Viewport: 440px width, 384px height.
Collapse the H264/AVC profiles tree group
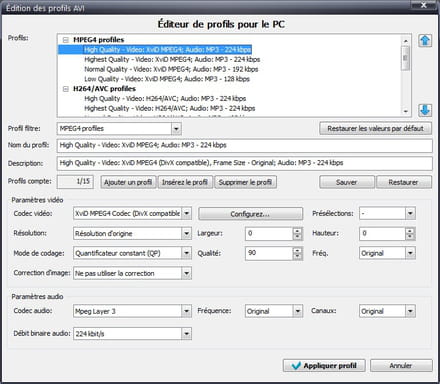click(x=66, y=89)
